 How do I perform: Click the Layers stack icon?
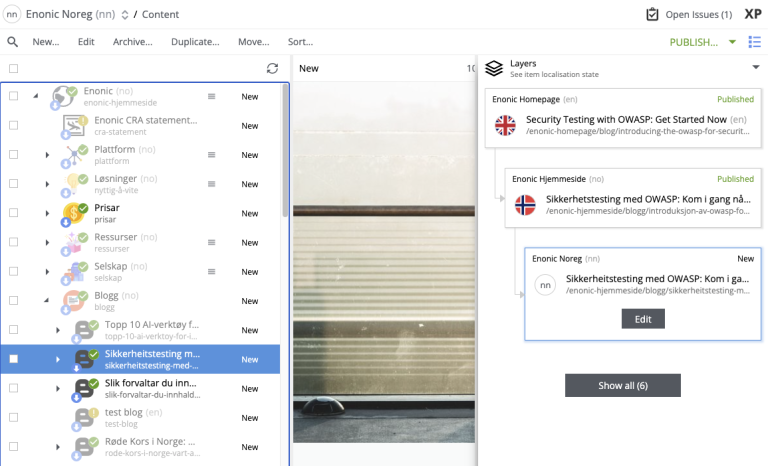[x=494, y=68]
